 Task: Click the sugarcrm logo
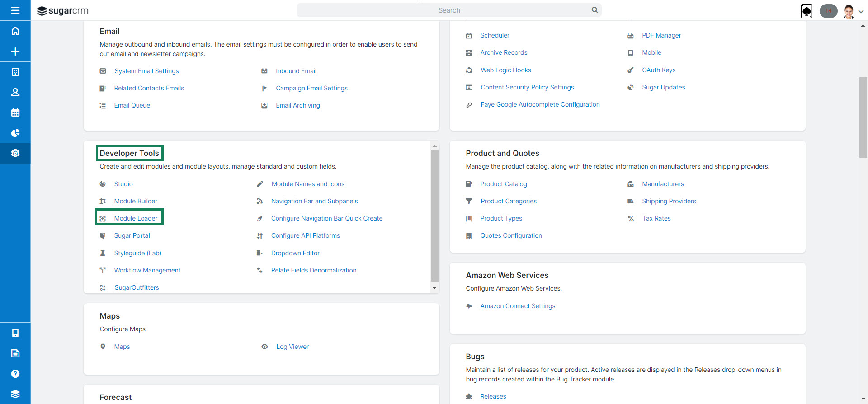click(x=63, y=11)
